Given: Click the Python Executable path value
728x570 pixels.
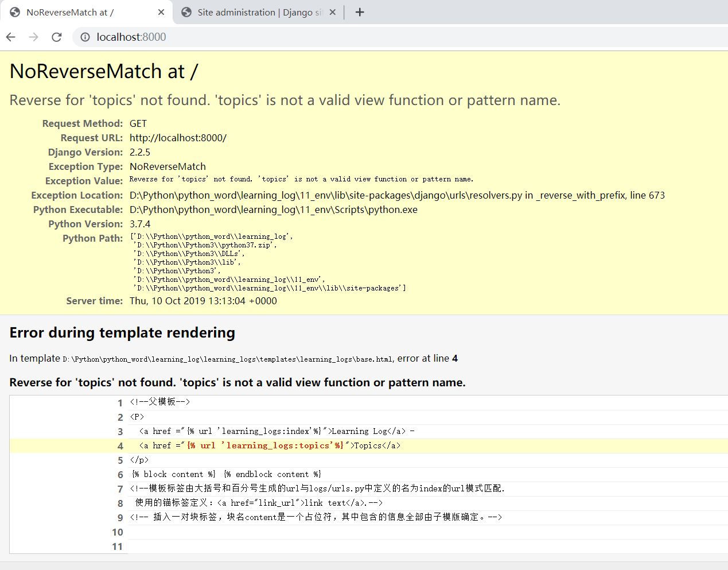Looking at the screenshot, I should click(x=274, y=210).
